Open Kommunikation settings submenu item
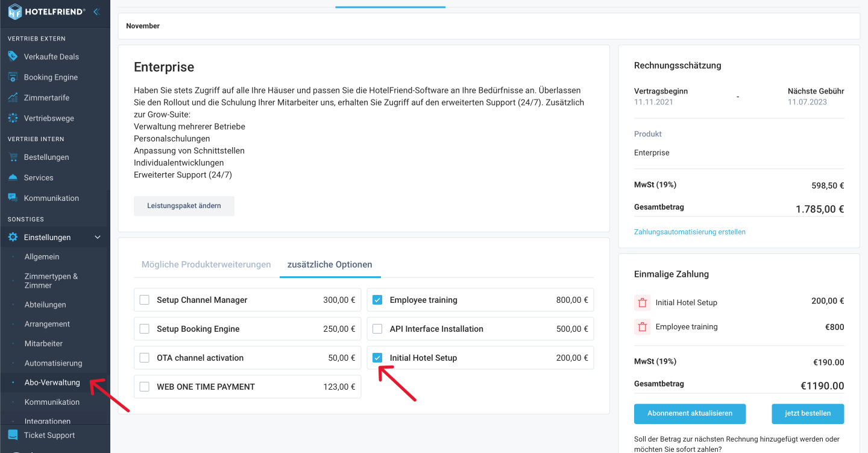This screenshot has width=868, height=453. tap(52, 402)
